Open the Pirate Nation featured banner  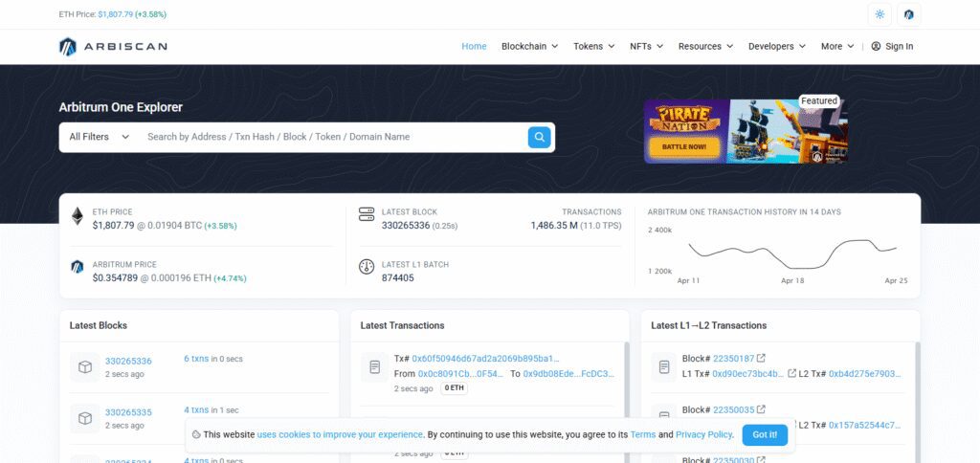pyautogui.click(x=746, y=131)
